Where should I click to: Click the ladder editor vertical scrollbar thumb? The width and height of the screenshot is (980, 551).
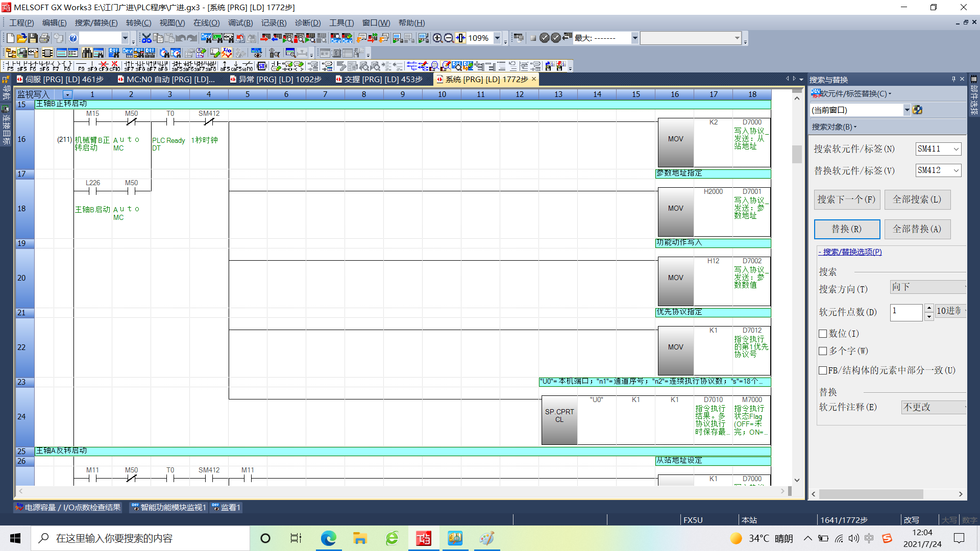coord(797,154)
